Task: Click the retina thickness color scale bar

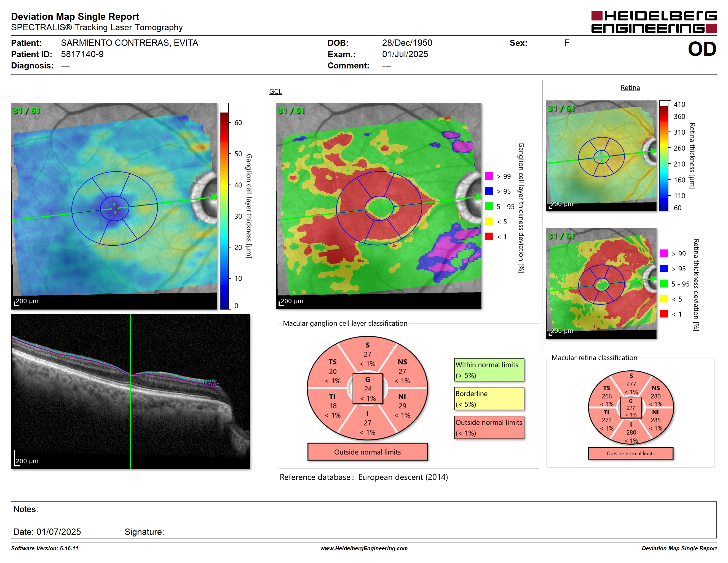Action: [x=664, y=155]
